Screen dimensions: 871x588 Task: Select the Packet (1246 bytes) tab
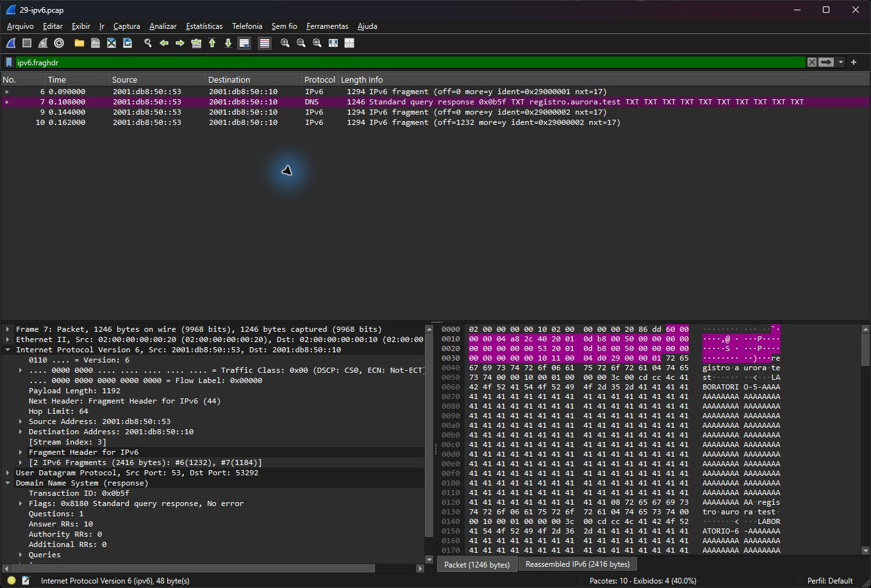477,564
